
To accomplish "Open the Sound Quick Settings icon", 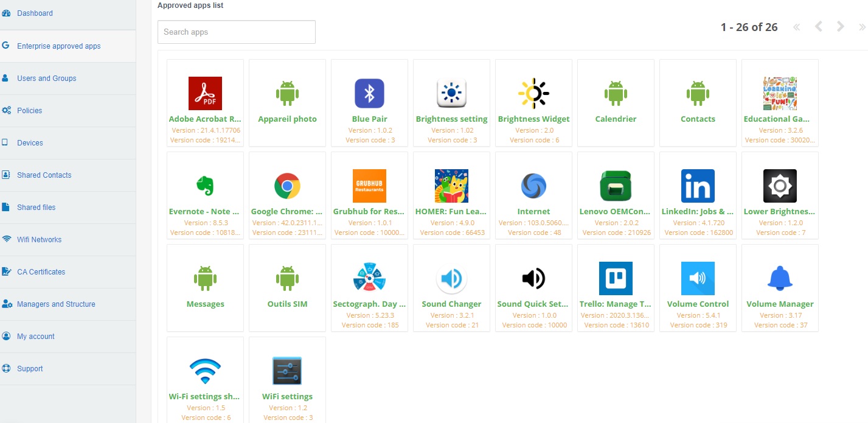I will [533, 278].
